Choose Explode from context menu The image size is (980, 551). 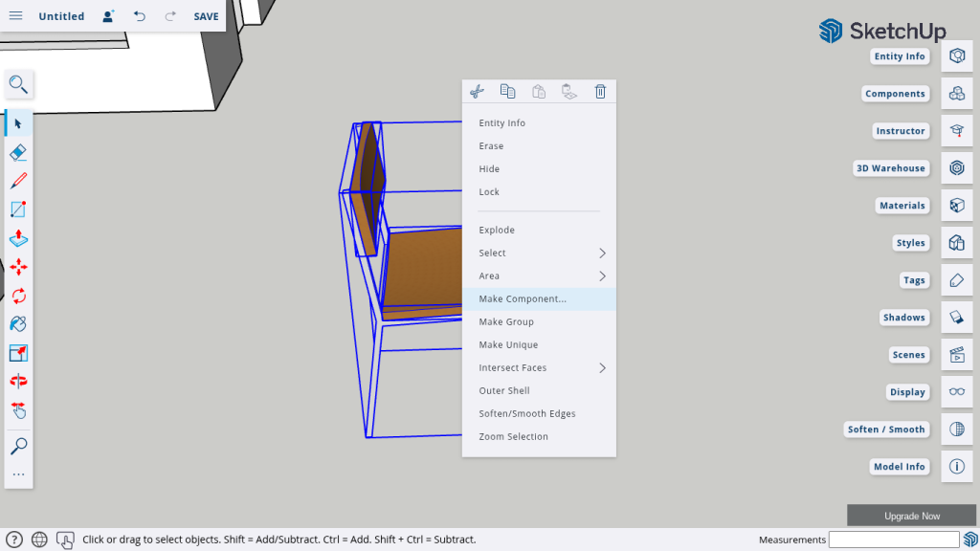pos(497,231)
